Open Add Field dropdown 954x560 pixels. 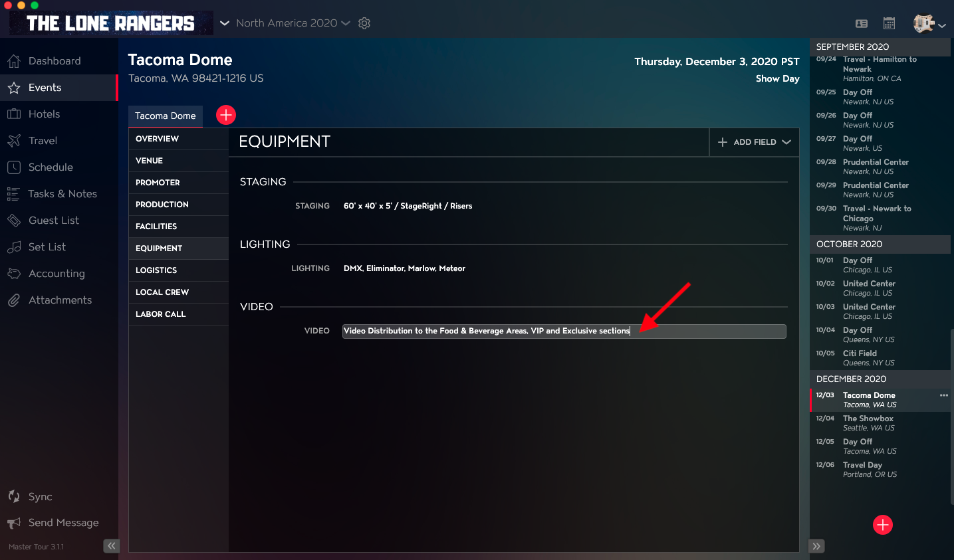click(x=755, y=142)
